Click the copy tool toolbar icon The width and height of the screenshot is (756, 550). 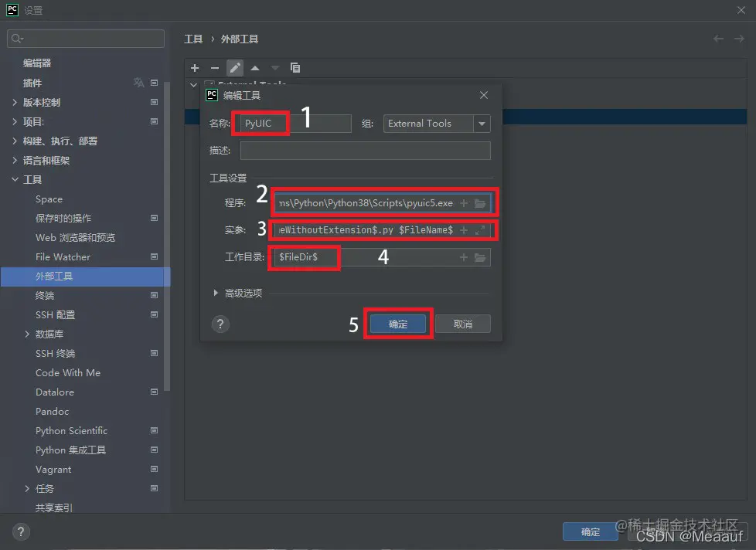pos(295,68)
